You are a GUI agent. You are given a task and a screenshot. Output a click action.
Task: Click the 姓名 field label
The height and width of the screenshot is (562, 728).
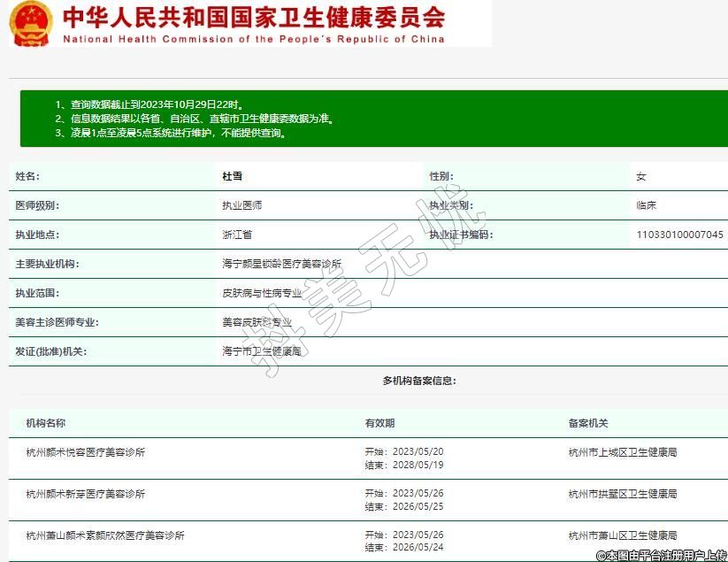tap(27, 177)
